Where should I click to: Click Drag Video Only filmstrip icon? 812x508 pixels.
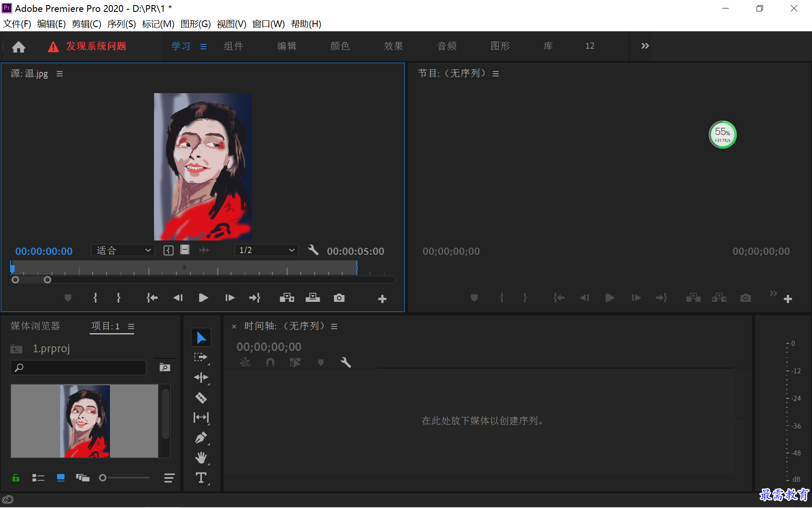pyautogui.click(x=185, y=250)
